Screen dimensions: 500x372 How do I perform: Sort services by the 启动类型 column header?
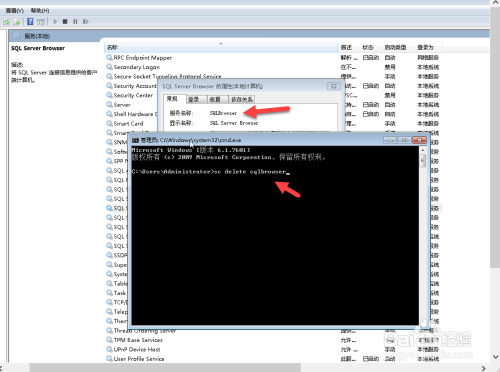point(398,48)
